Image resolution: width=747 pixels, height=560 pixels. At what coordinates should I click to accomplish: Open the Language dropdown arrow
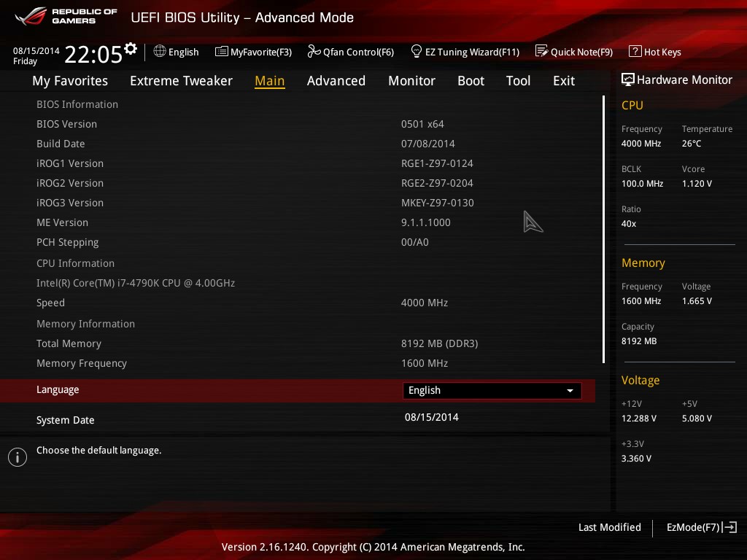click(x=570, y=391)
